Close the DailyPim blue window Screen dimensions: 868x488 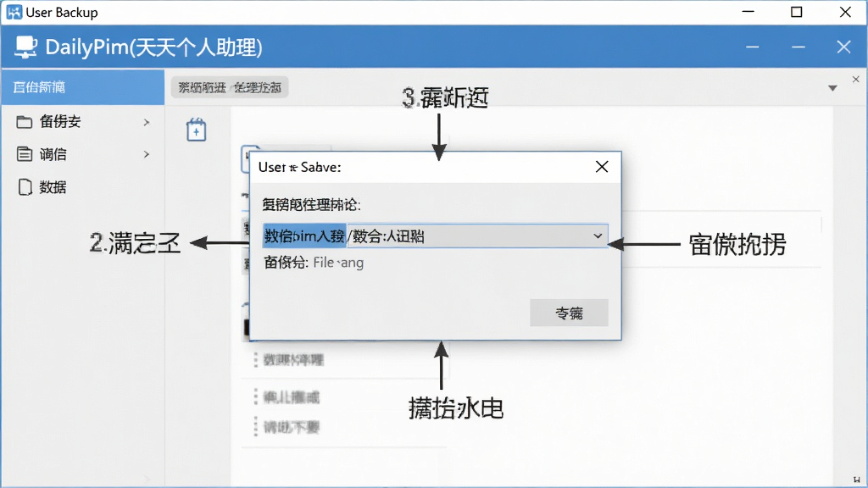pyautogui.click(x=843, y=47)
